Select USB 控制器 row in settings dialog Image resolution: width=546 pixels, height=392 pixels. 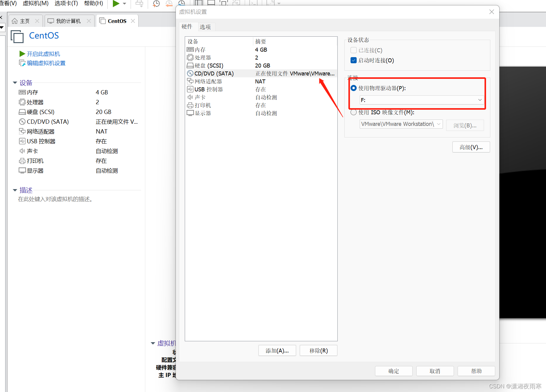point(261,89)
